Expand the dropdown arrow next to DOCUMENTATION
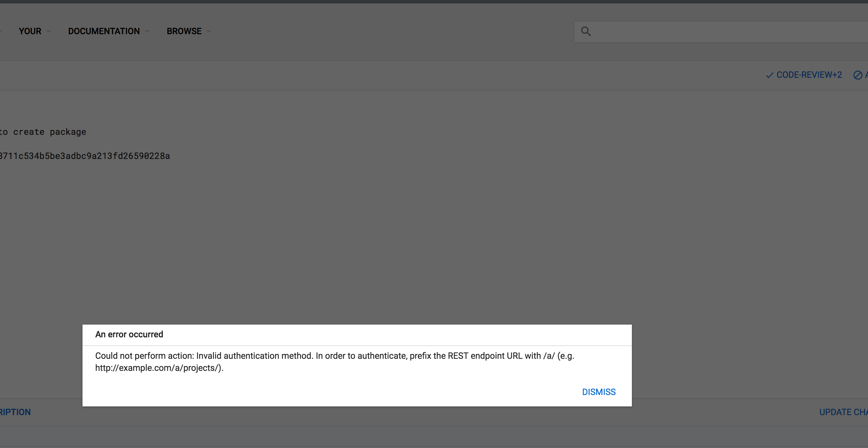The image size is (868, 448). coord(147,31)
